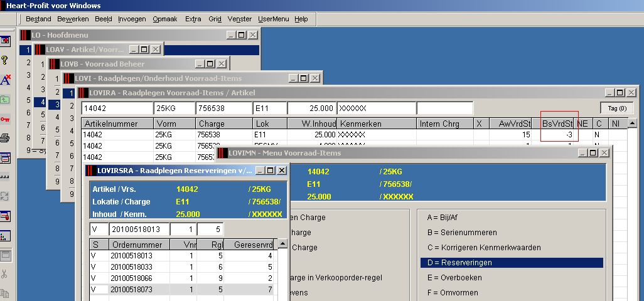Image resolution: width=644 pixels, height=301 pixels.
Task: Click BsVrdSt cell showing -3
Action: pos(553,134)
